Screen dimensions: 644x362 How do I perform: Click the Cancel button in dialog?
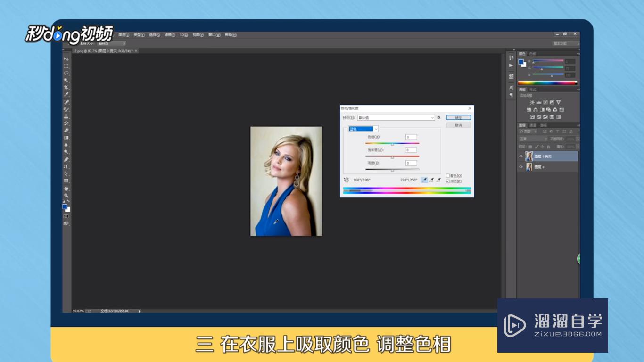[x=458, y=125]
